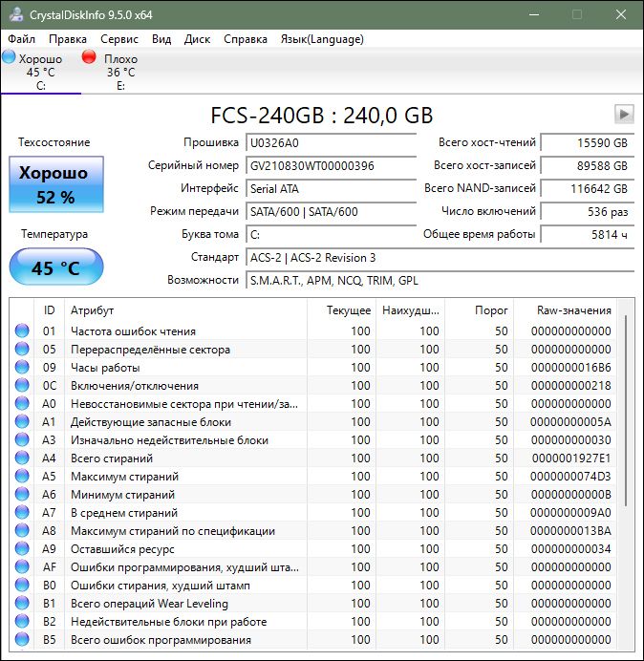Image resolution: width=644 pixels, height=661 pixels.
Task: Click the vertical scrollbar of attribute list
Action: tap(626, 411)
